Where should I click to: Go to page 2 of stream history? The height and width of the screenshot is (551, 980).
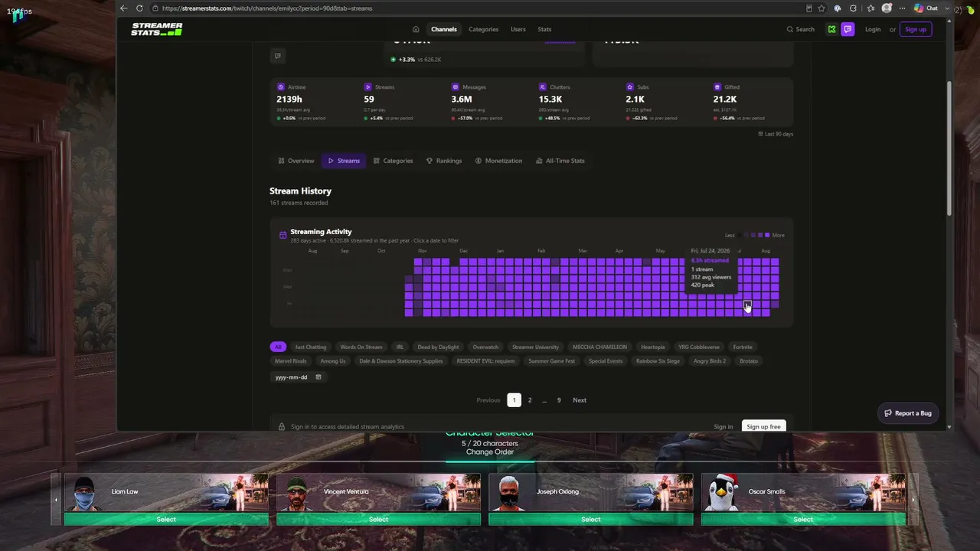point(529,400)
